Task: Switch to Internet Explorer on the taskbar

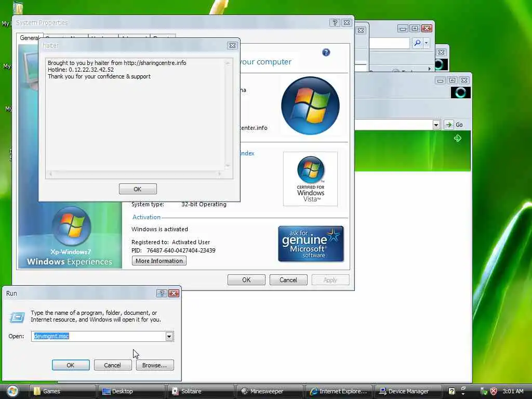Action: click(339, 391)
